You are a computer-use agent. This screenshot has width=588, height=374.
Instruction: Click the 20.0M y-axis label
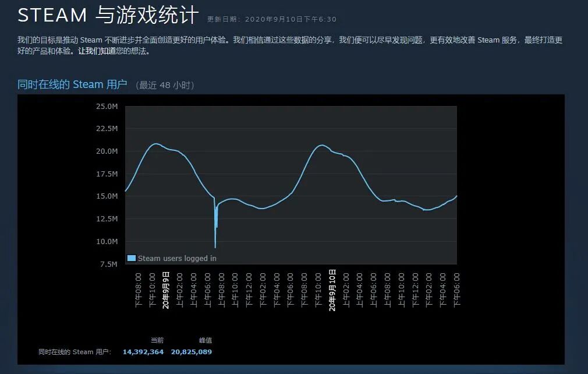(x=107, y=151)
